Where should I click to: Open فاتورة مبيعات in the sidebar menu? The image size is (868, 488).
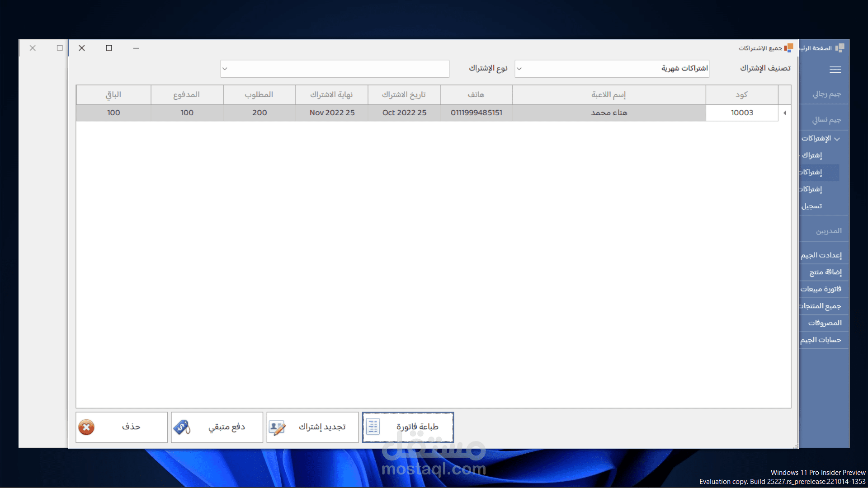[821, 289]
